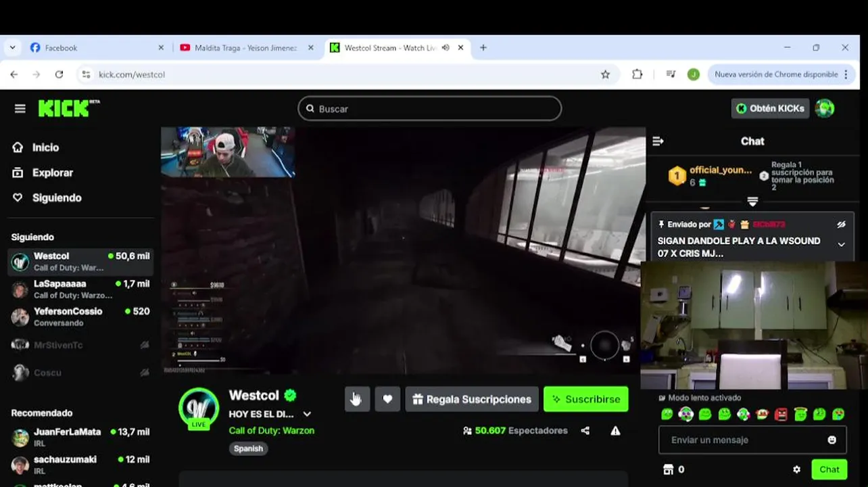Click the browser back arrow

click(x=14, y=74)
